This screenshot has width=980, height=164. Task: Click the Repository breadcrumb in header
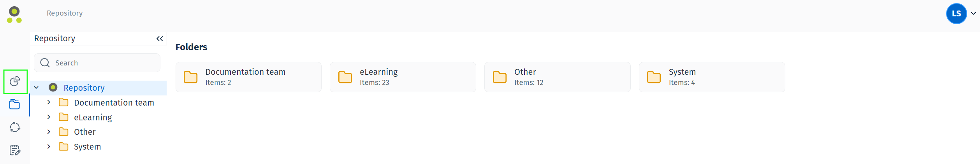[x=65, y=13]
